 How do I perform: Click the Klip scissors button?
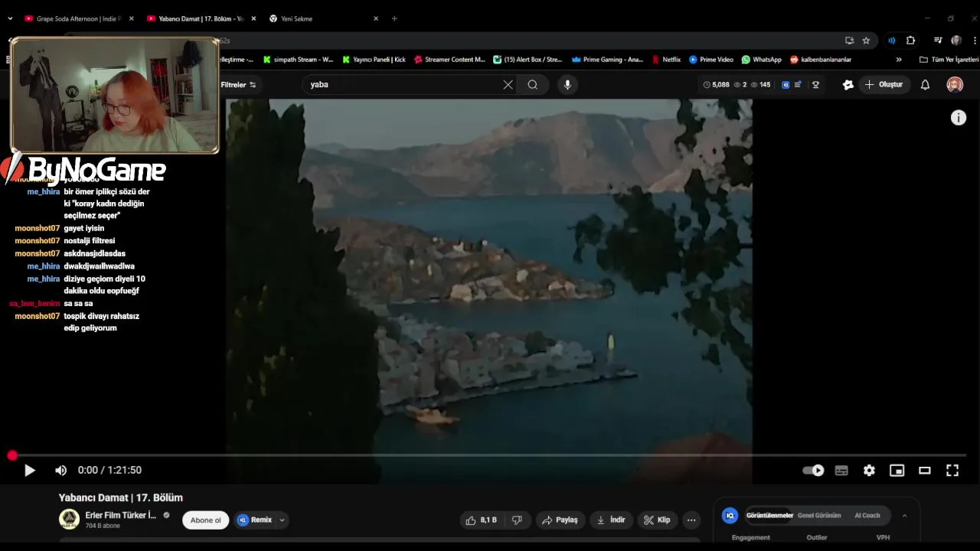[x=657, y=520]
